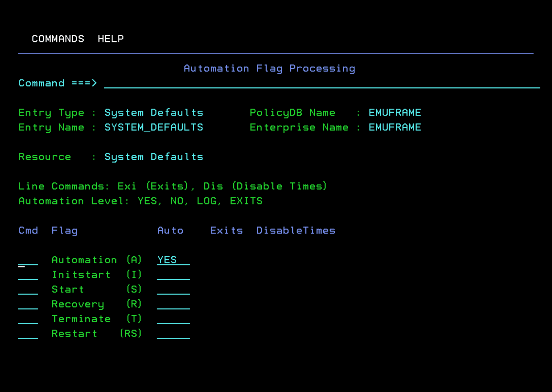Click the Automation Flag Processing title
Screen dimensions: 552x392
(x=270, y=68)
